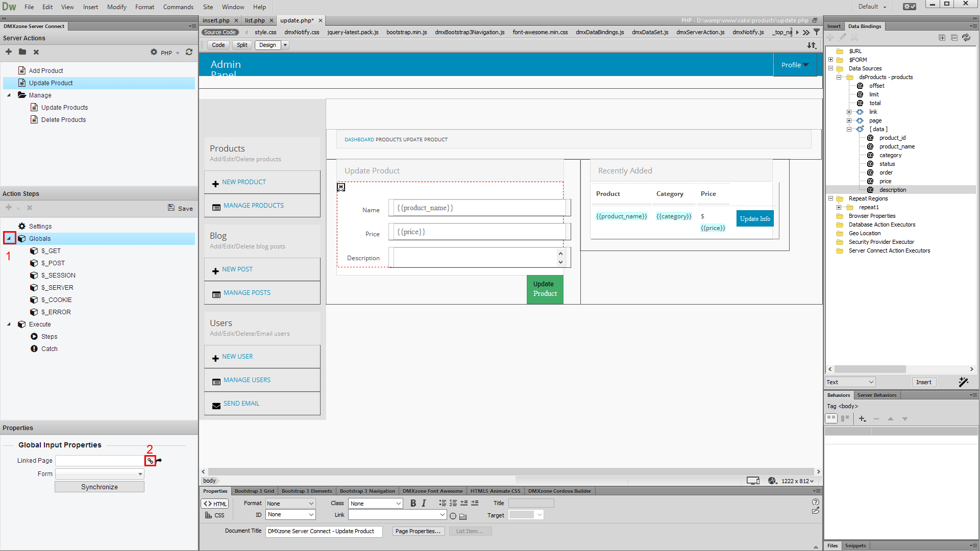
Task: Expand the page node in dsProducts
Action: coord(849,120)
